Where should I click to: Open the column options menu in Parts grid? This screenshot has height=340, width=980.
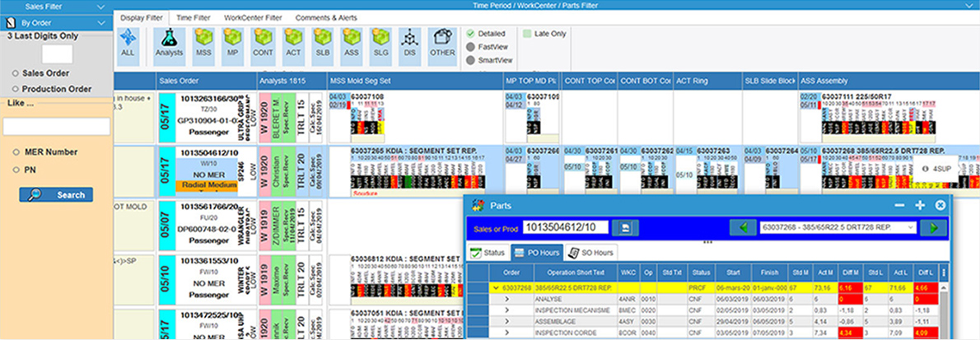[x=943, y=272]
